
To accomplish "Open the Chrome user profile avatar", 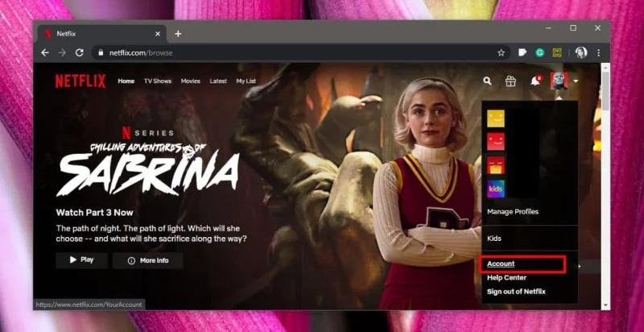I will (581, 52).
